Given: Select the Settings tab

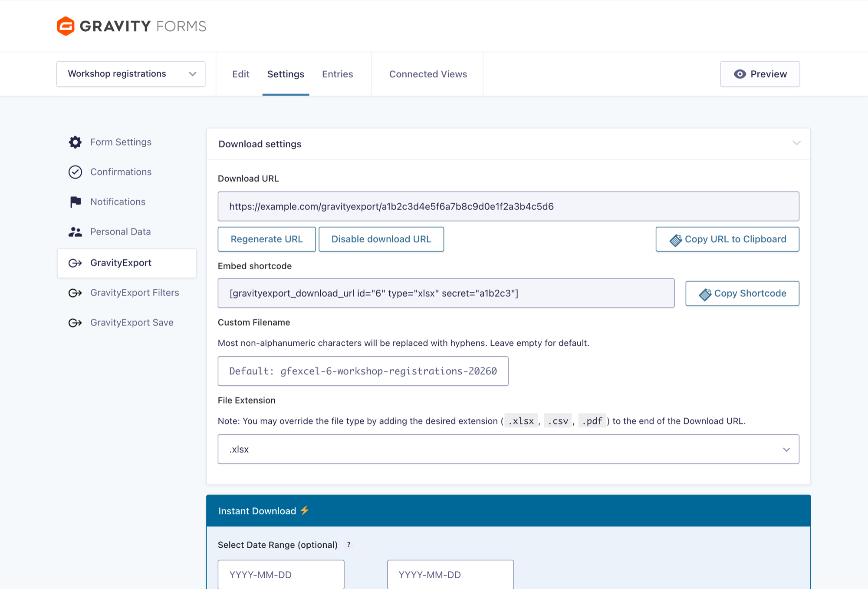Looking at the screenshot, I should click(x=286, y=74).
